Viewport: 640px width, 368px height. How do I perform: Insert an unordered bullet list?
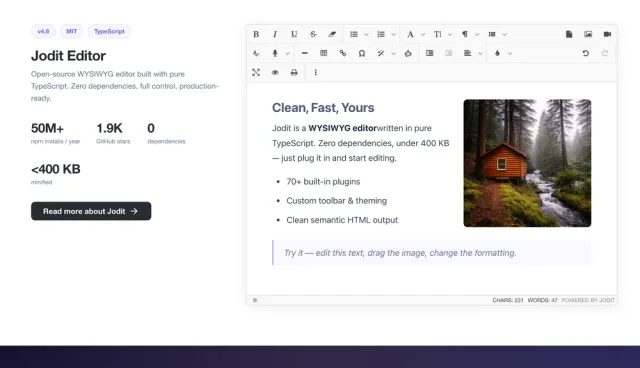coord(354,34)
